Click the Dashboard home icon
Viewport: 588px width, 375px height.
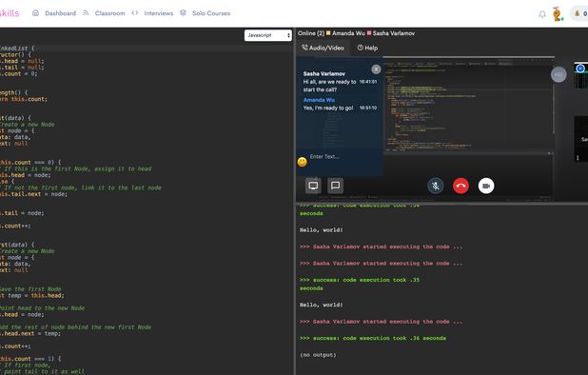point(35,12)
